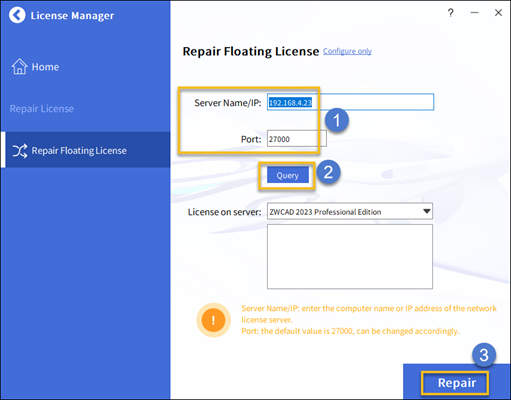Click the Server Name/IP input field

(350, 102)
